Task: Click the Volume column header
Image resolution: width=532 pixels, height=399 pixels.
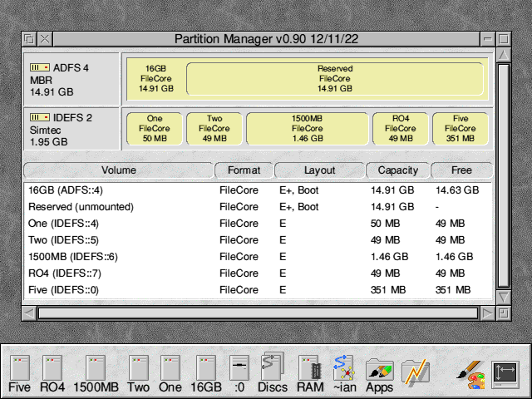Action: point(119,170)
